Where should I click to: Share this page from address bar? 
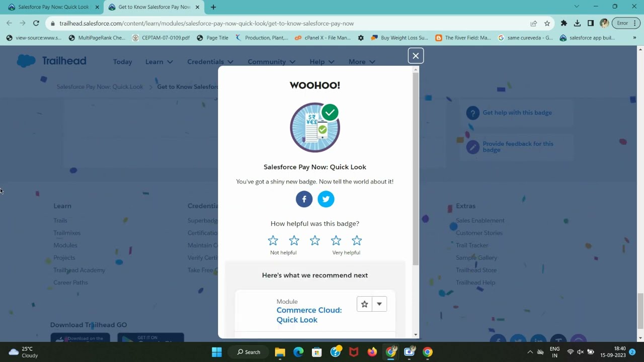[533, 23]
